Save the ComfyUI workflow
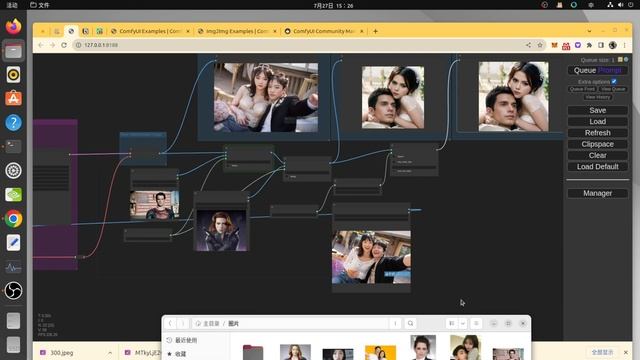The height and width of the screenshot is (360, 640). click(598, 110)
